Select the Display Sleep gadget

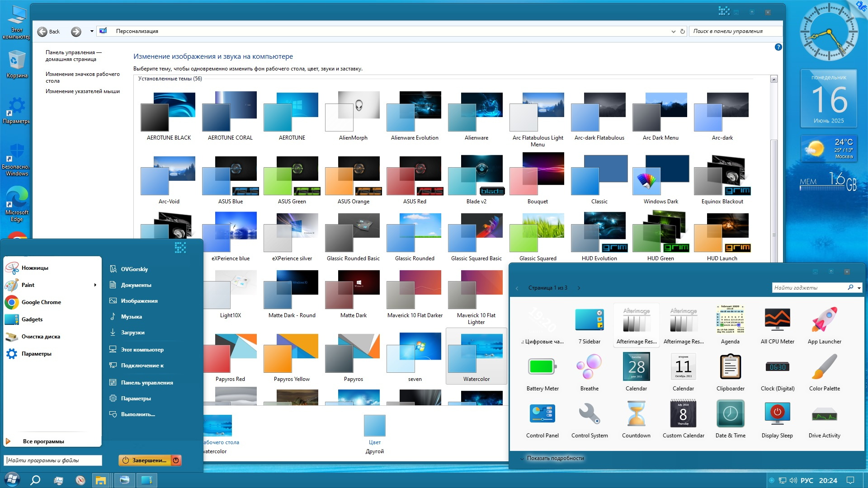pos(777,414)
